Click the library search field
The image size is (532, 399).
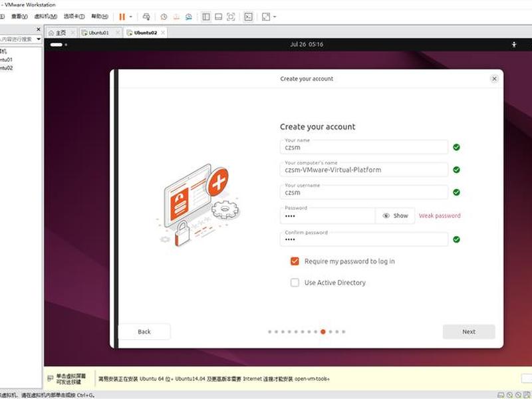pyautogui.click(x=18, y=39)
